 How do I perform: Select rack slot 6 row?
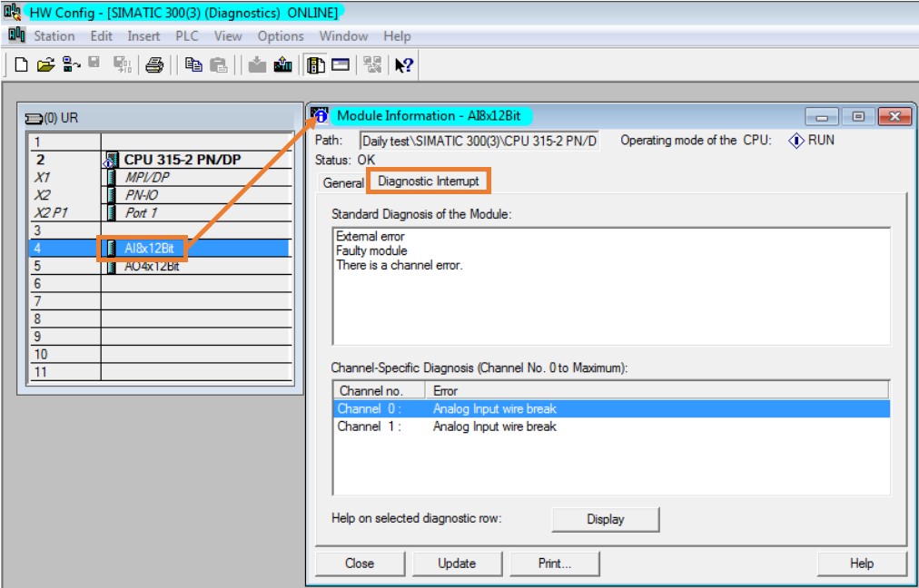[161, 283]
